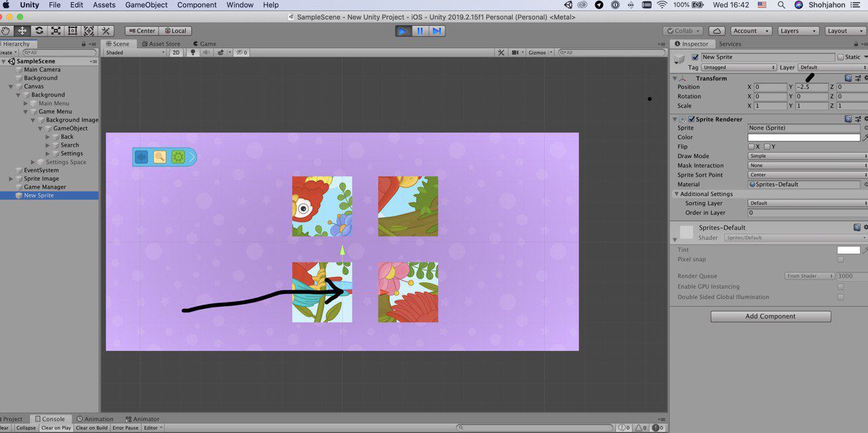Click the Add Component button
Viewport: 868px width, 433px height.
[770, 316]
